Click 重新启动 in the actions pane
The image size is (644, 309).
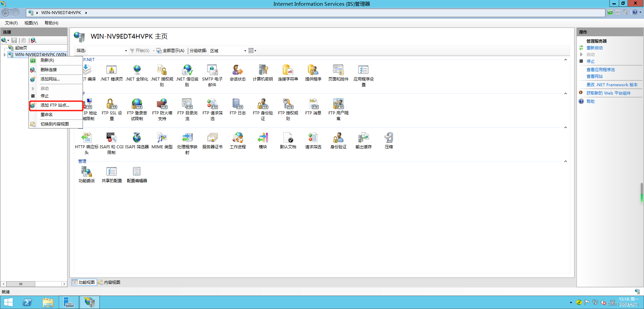(595, 48)
